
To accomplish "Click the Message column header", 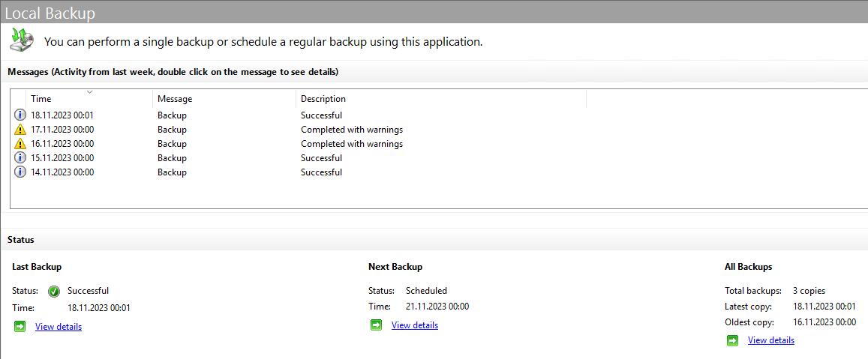I will tap(175, 99).
